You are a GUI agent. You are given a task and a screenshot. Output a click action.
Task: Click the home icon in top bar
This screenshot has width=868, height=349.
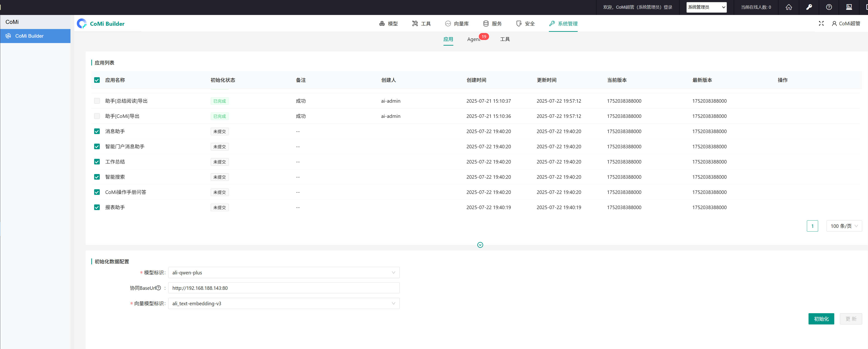(788, 7)
